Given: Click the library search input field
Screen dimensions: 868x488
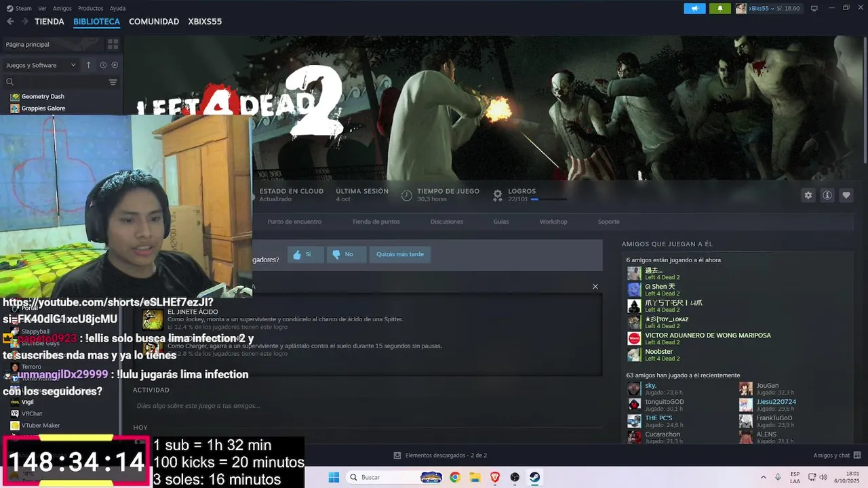Looking at the screenshot, I should pyautogui.click(x=60, y=82).
